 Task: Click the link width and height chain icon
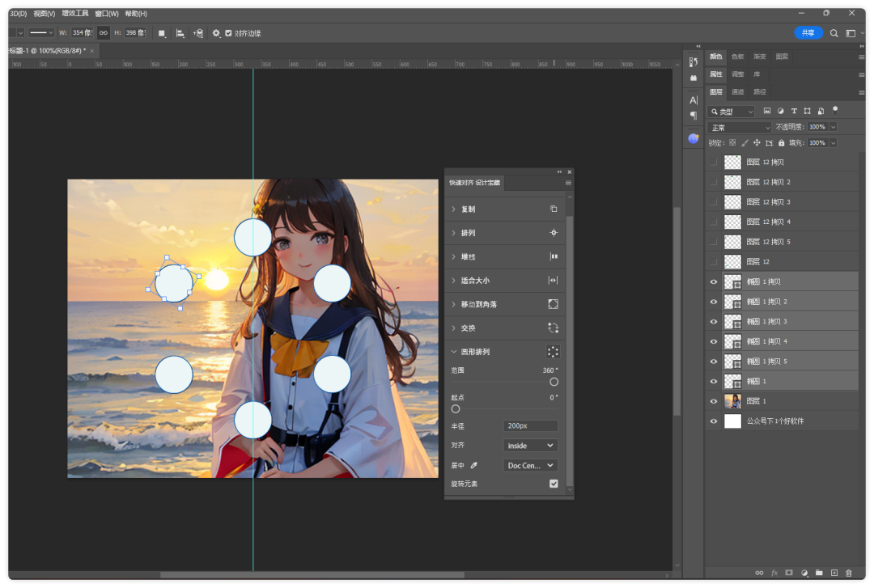(x=103, y=33)
